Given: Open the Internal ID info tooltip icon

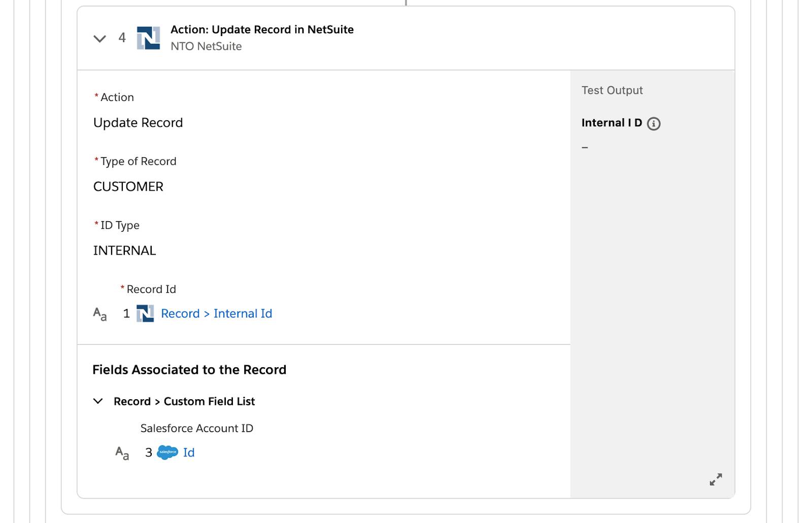Looking at the screenshot, I should point(654,124).
